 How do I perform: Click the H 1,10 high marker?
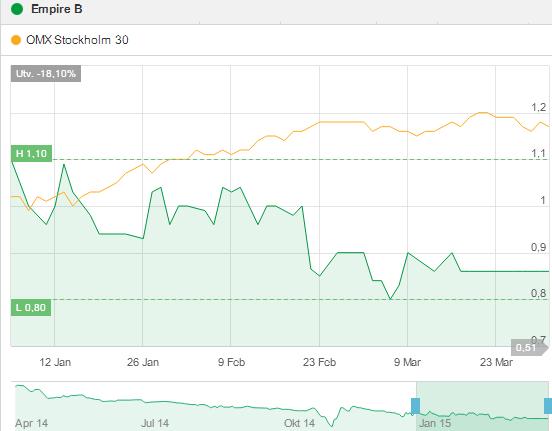31,153
